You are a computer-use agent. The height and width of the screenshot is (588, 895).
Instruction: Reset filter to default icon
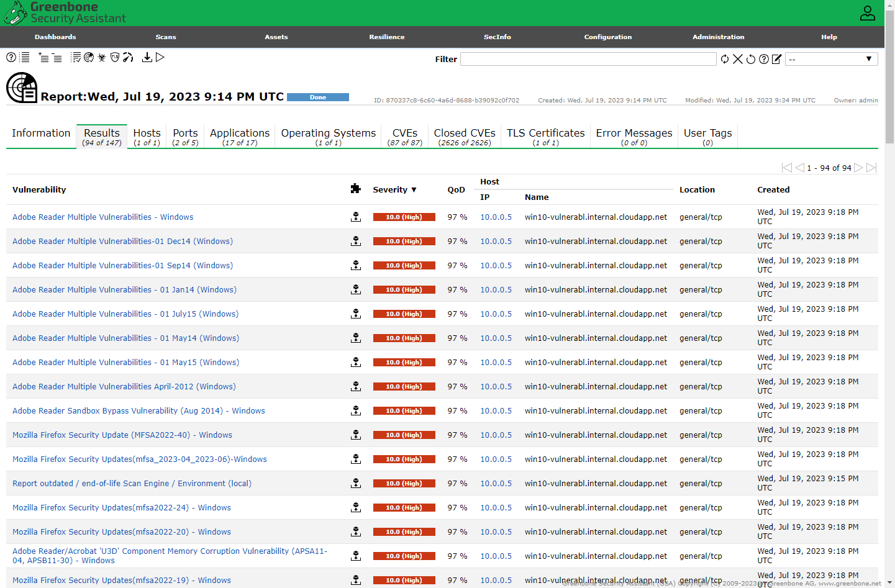click(x=751, y=59)
